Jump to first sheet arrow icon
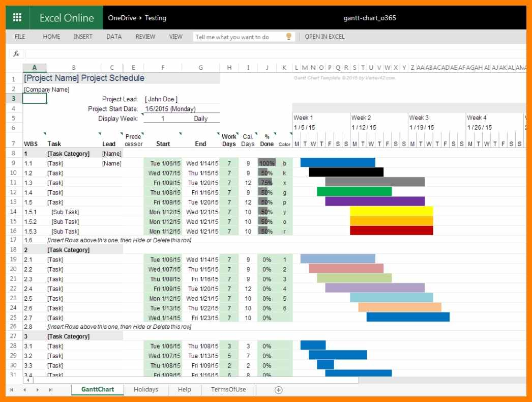Viewport: 532px width, 402px height. pos(12,390)
